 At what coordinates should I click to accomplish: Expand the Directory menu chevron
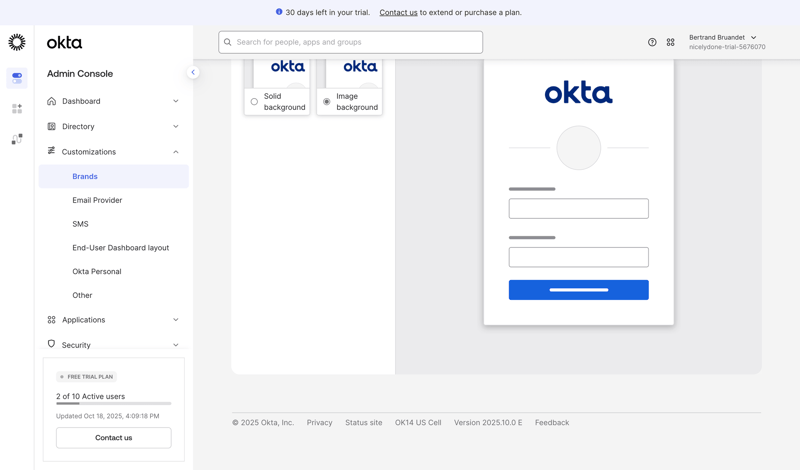pyautogui.click(x=176, y=126)
